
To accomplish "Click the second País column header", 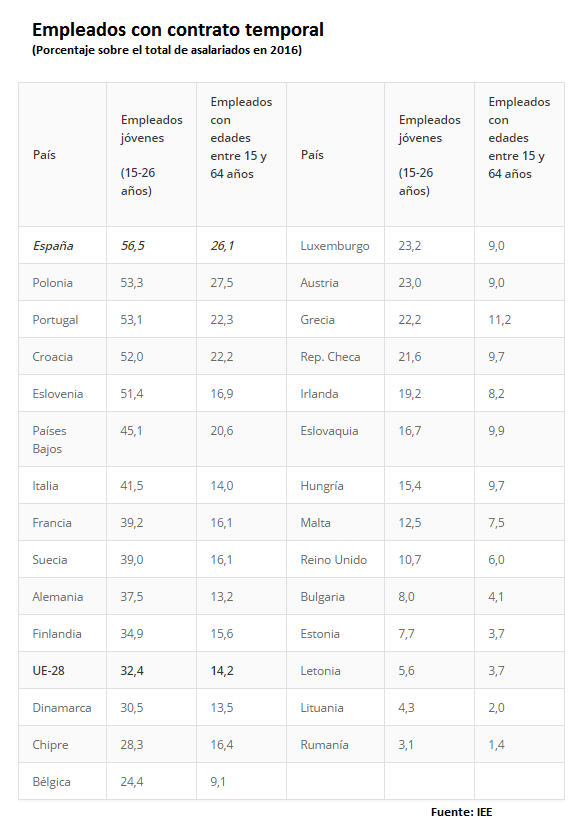I will pyautogui.click(x=312, y=155).
